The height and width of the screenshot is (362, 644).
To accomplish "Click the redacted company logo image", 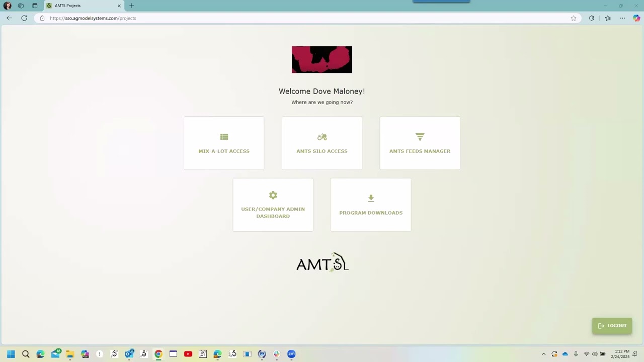I will [x=322, y=60].
